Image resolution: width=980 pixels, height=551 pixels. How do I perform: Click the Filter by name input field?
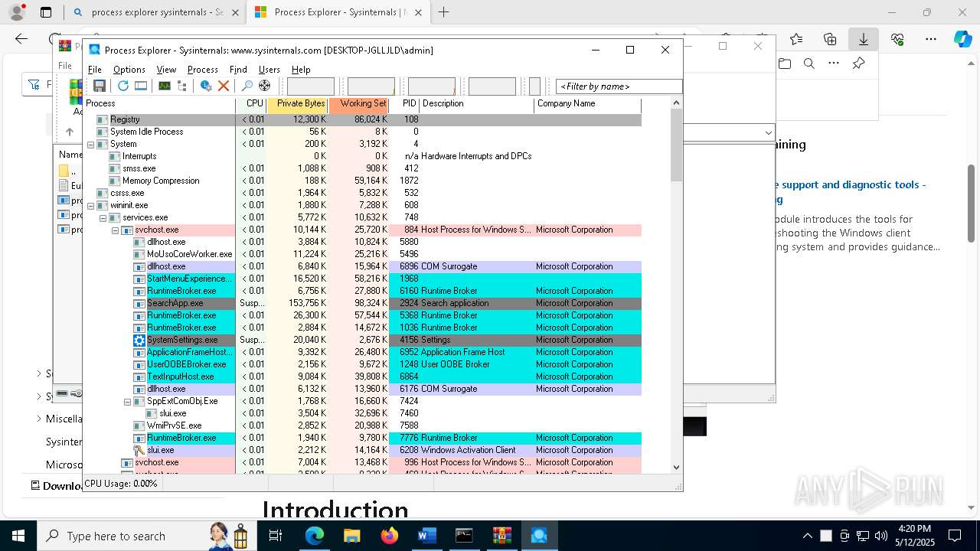tap(619, 86)
